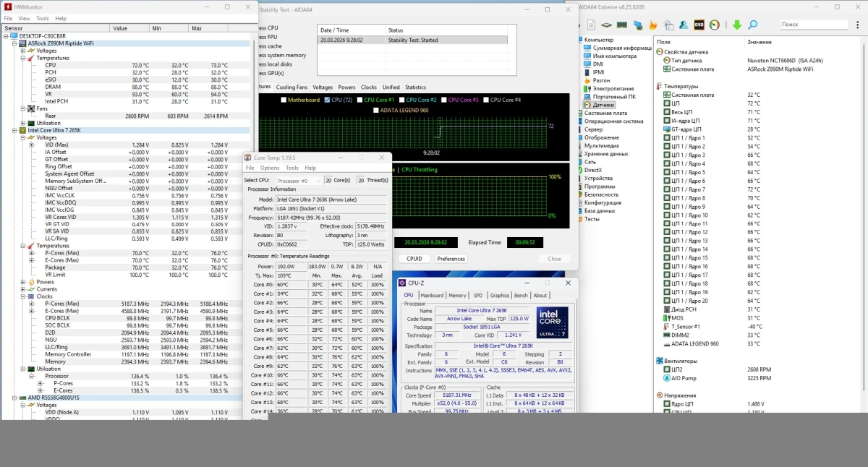Viewport: 868px width, 467px height.
Task: Open the flame stability test icon
Action: 653,25
